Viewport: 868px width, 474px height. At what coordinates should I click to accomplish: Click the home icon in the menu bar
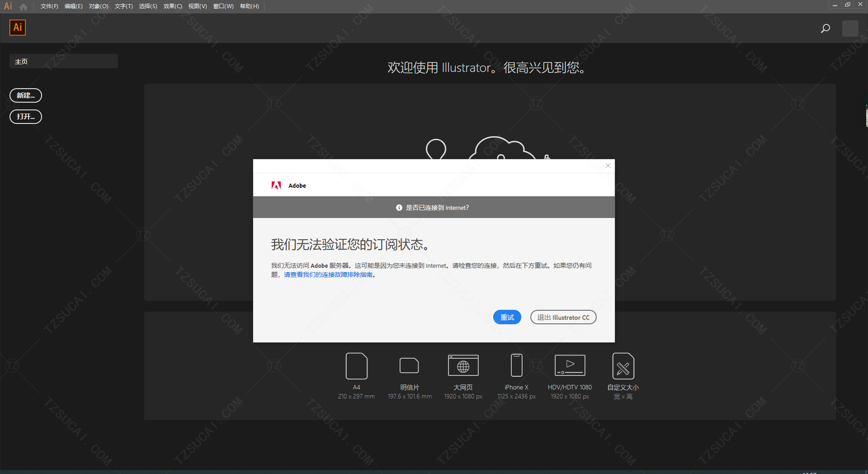coord(24,7)
